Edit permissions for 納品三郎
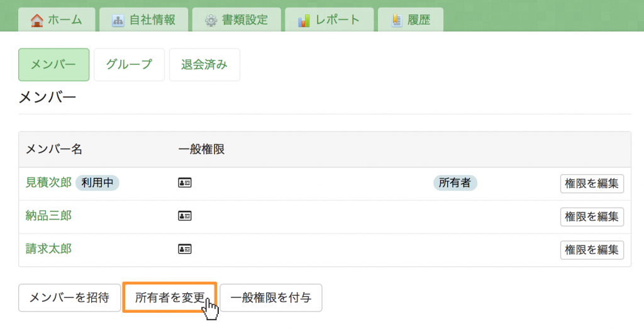 pyautogui.click(x=592, y=216)
